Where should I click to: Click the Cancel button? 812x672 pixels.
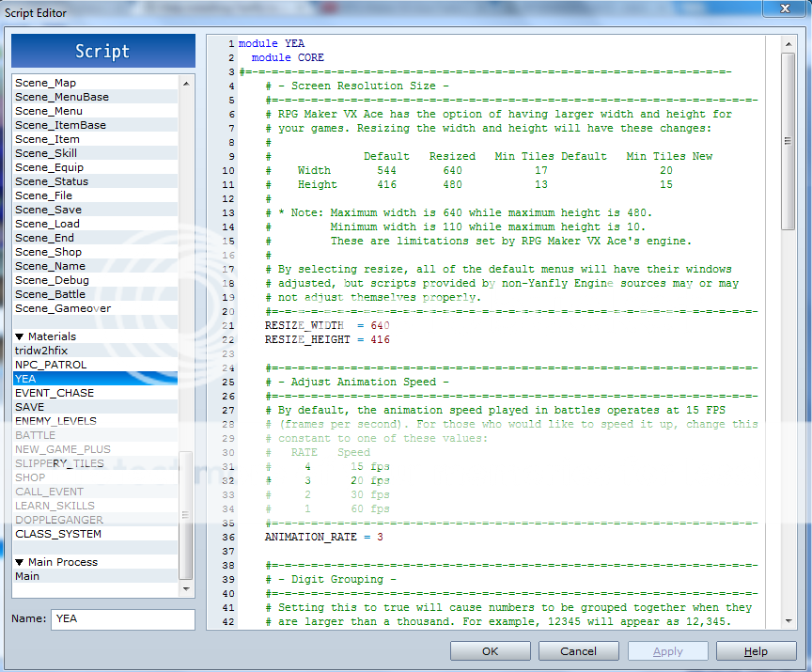tap(578, 651)
